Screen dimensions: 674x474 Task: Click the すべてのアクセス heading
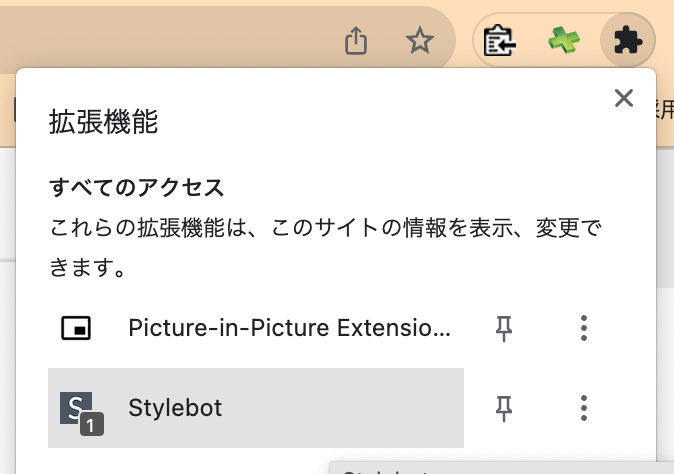[137, 188]
